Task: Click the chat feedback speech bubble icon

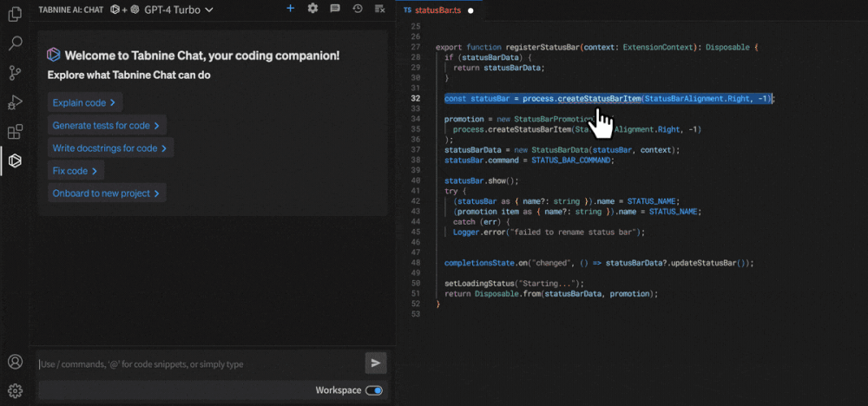Action: pyautogui.click(x=335, y=9)
